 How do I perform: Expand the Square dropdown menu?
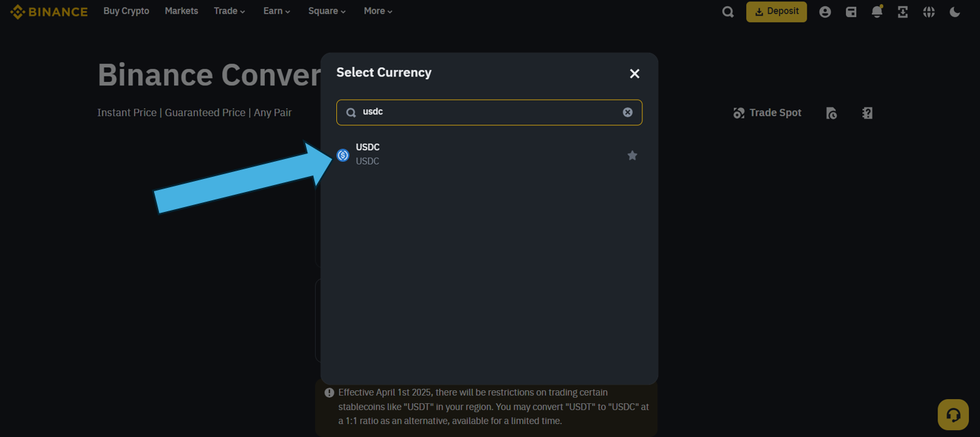coord(327,11)
